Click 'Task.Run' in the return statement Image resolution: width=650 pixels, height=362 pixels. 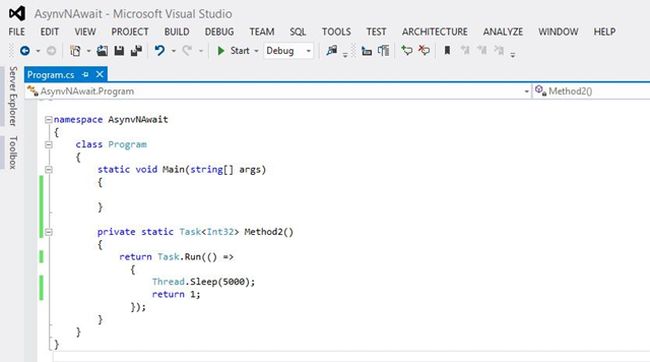(179, 257)
